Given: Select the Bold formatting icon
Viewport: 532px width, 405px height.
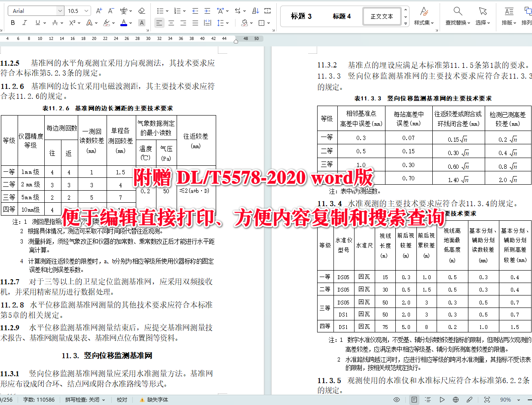Looking at the screenshot, I should (12, 22).
